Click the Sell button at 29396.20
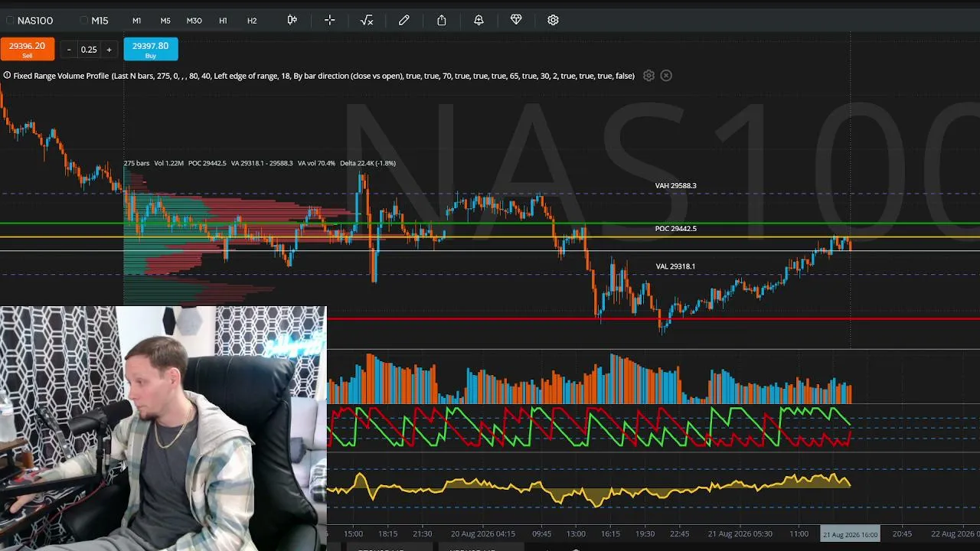980x551 pixels. pos(28,49)
